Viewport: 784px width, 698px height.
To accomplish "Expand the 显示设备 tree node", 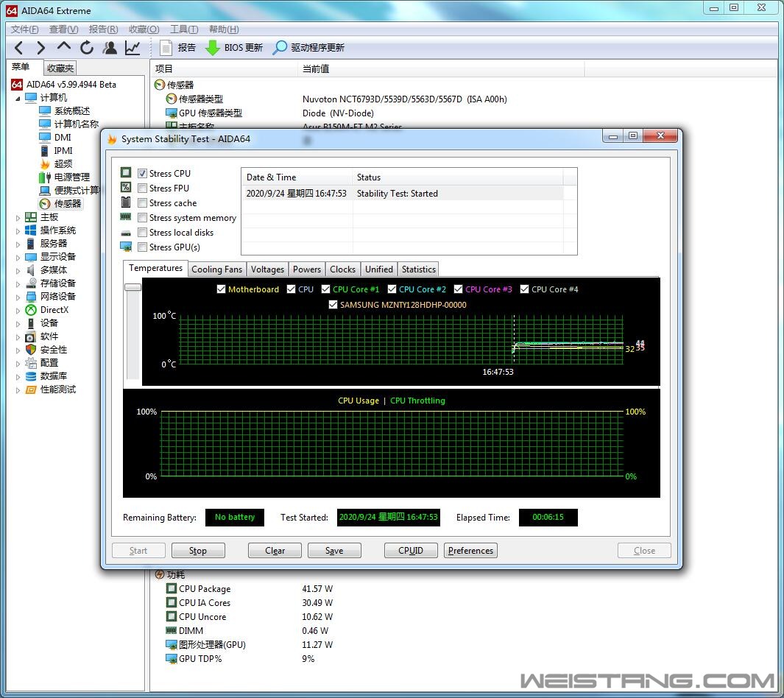I will click(18, 258).
